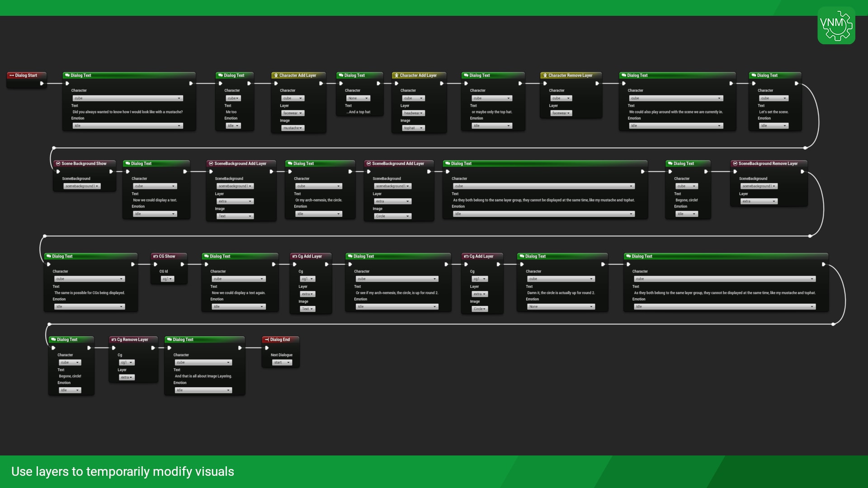Open the Scene Background Show scenebackground1 dropdown
This screenshot has width=868, height=488.
pos(82,186)
